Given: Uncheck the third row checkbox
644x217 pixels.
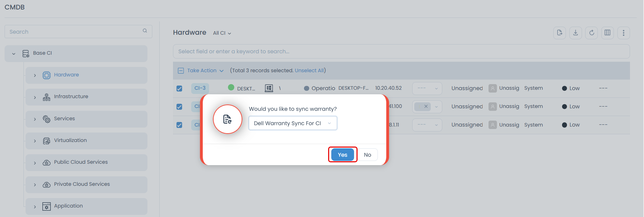Looking at the screenshot, I should [179, 125].
